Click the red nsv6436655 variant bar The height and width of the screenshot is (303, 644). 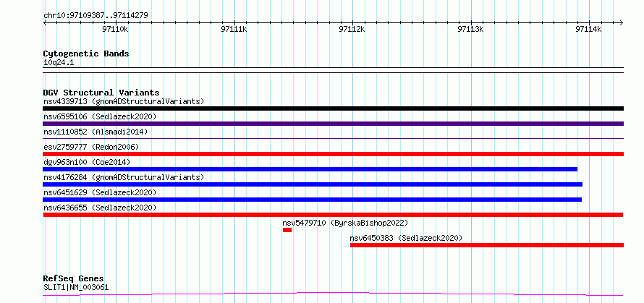333,215
